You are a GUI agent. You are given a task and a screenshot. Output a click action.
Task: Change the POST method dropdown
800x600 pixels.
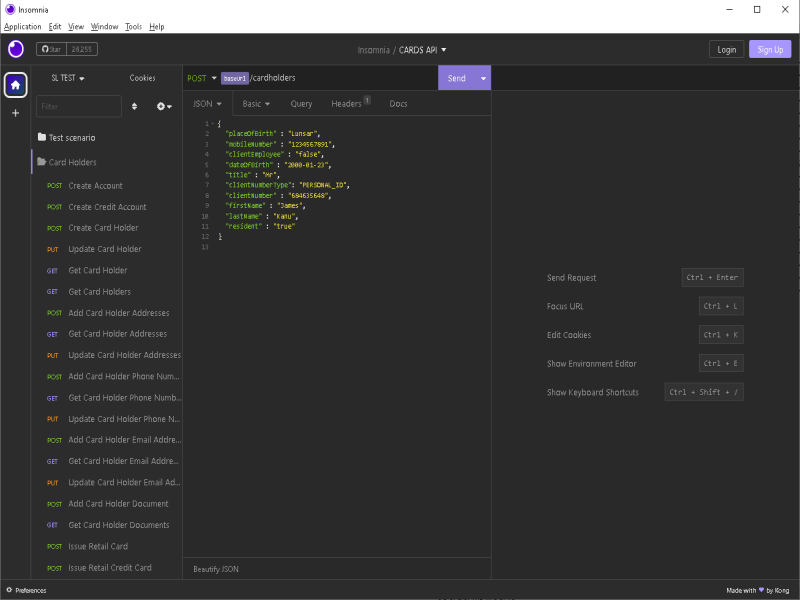202,78
